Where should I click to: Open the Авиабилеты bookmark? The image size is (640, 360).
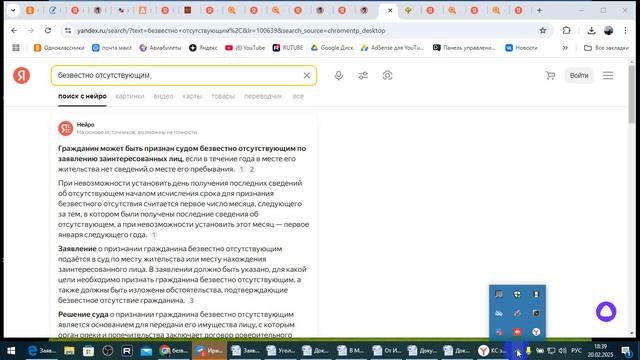pos(160,48)
